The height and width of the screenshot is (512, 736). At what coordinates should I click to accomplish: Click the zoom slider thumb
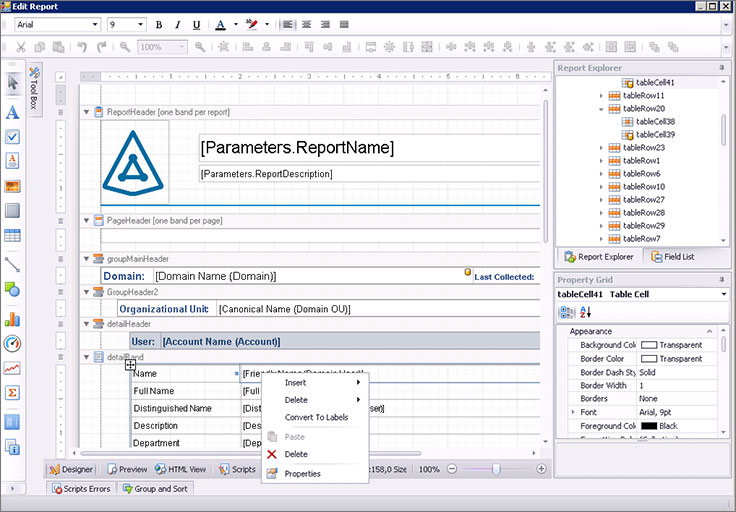(496, 469)
